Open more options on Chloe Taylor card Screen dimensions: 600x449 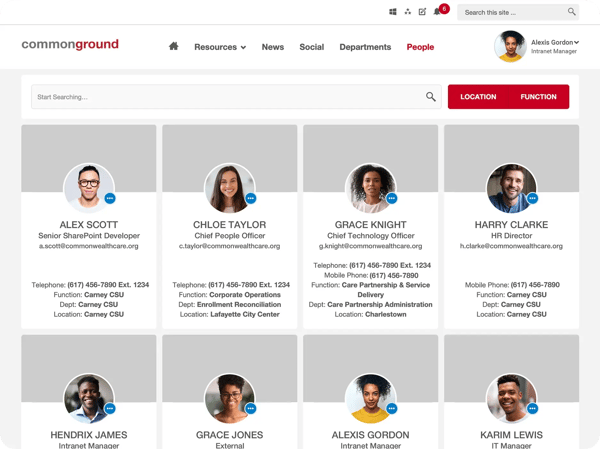click(251, 198)
